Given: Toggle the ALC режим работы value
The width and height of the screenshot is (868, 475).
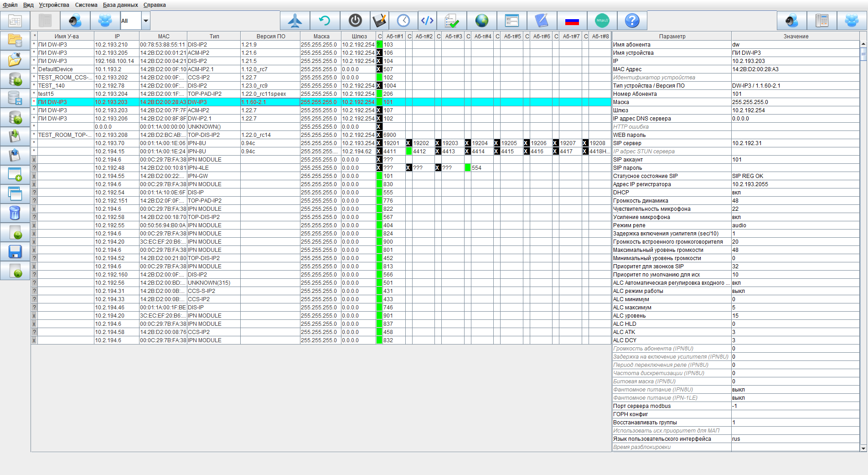Looking at the screenshot, I should coord(795,291).
